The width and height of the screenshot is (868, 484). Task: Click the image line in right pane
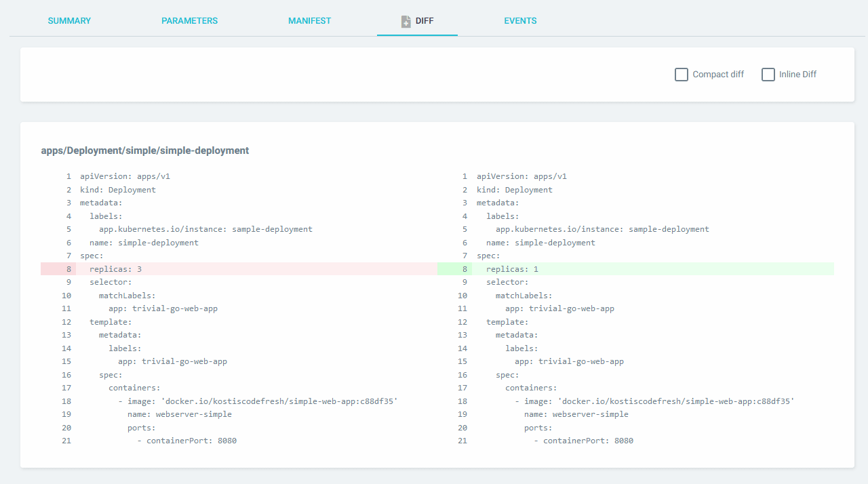point(654,401)
